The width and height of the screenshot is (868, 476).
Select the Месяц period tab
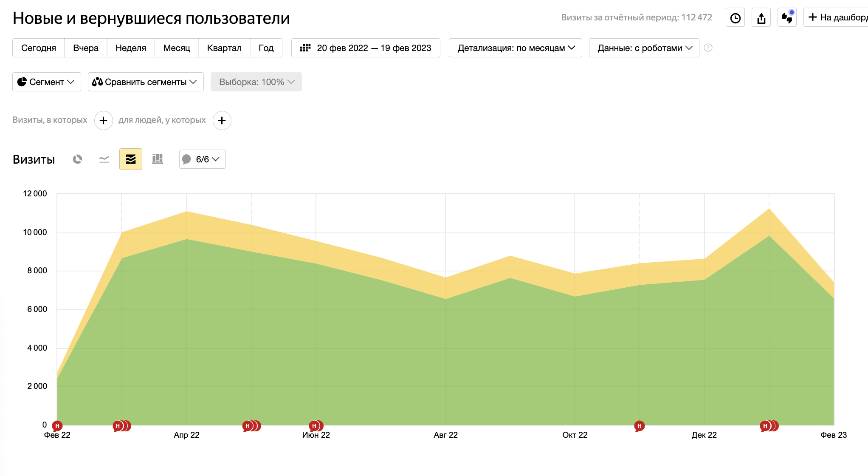tap(177, 48)
